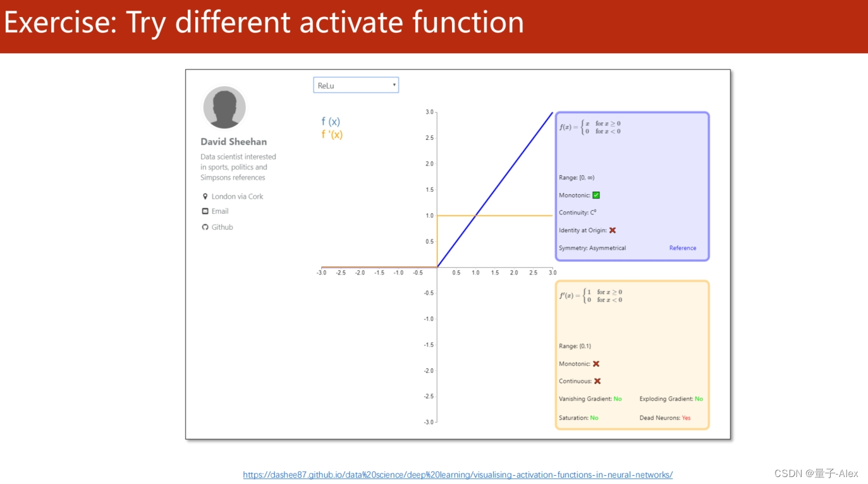Open the Reference link in blue panel
This screenshot has height=484, width=868.
pyautogui.click(x=683, y=248)
